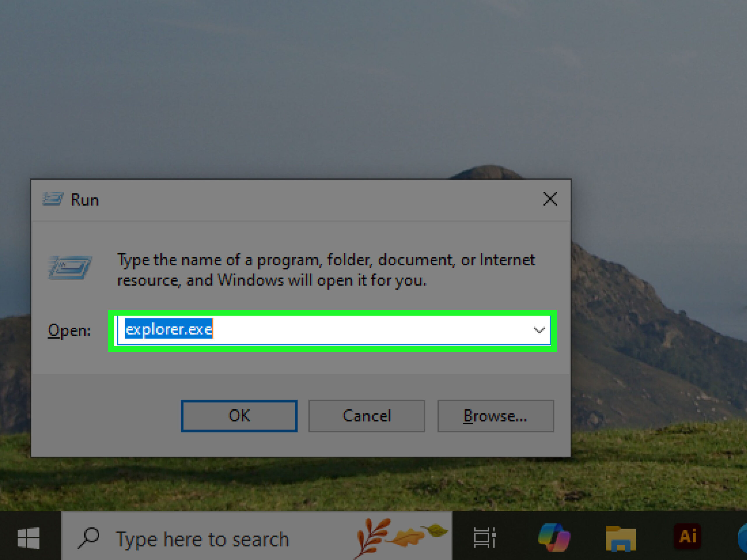
Task: Cancel the Run dialog
Action: tap(366, 416)
